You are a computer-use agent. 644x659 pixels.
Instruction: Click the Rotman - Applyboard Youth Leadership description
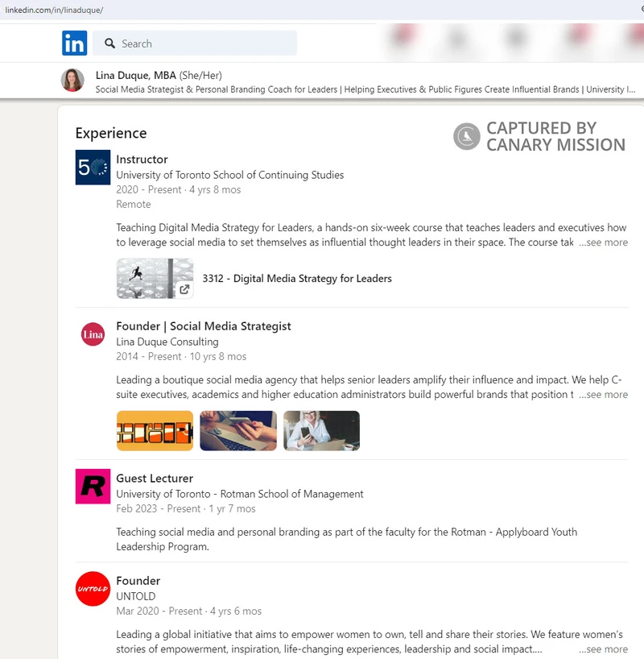pos(347,539)
